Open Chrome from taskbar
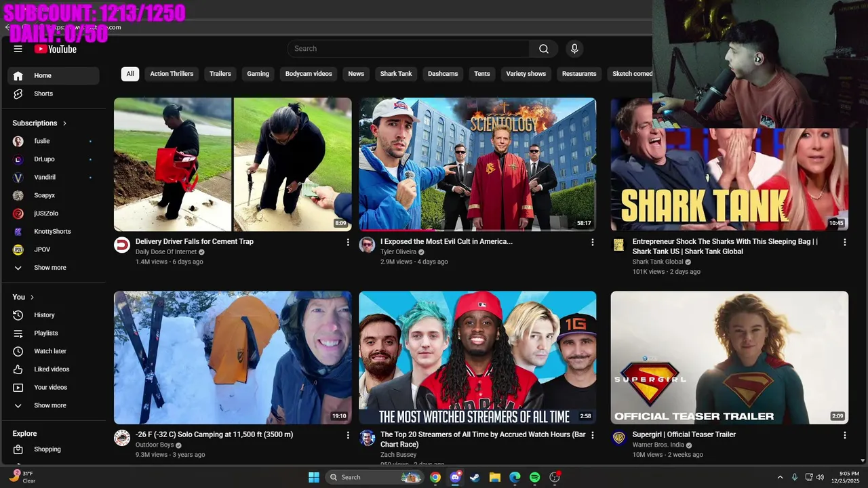Image resolution: width=868 pixels, height=488 pixels. (x=435, y=477)
